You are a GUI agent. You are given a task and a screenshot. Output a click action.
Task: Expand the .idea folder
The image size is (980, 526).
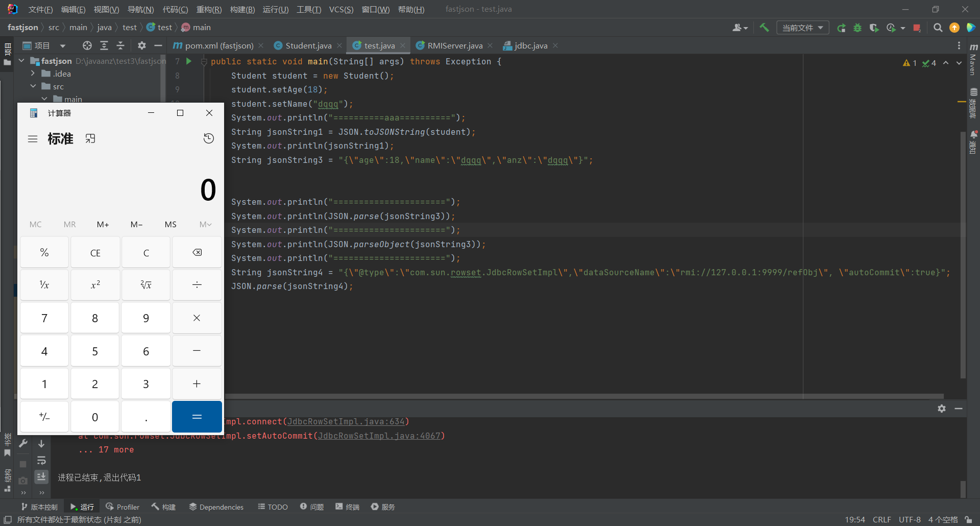point(33,74)
